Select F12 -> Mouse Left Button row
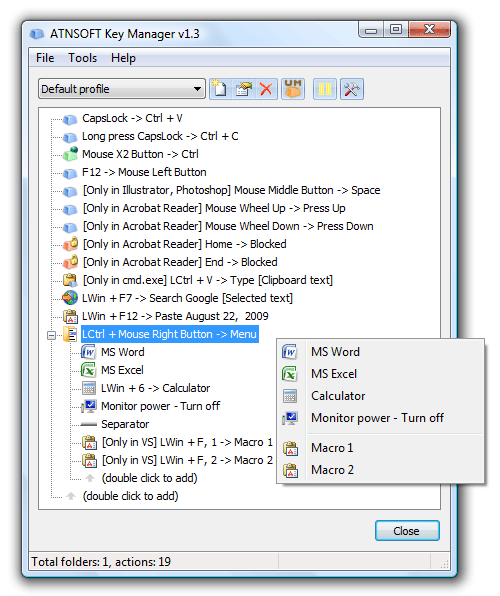The height and width of the screenshot is (596, 500). [x=144, y=173]
